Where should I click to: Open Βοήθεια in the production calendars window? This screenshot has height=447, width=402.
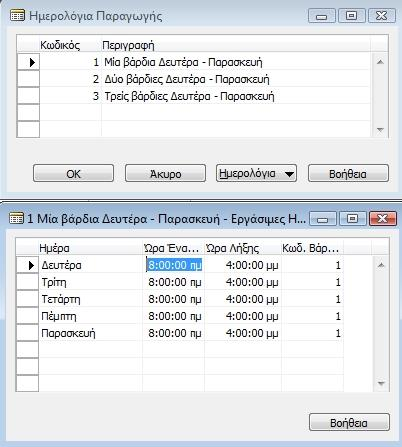(348, 173)
